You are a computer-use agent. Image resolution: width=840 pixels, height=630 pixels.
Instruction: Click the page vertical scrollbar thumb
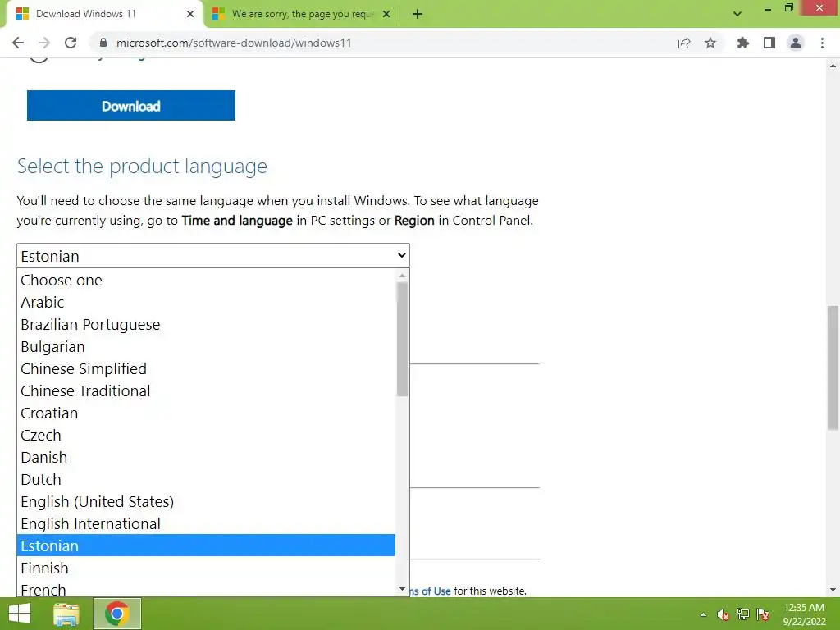(x=833, y=367)
